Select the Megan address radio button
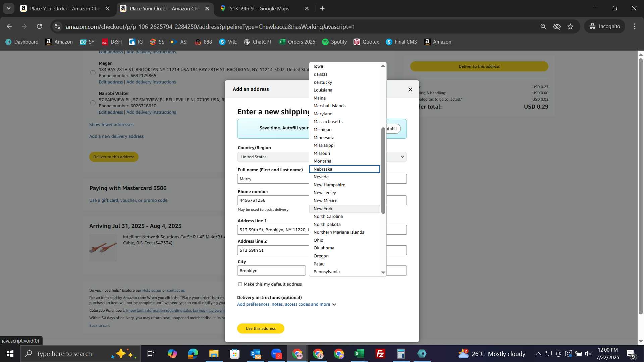This screenshot has width=644, height=362. (93, 73)
